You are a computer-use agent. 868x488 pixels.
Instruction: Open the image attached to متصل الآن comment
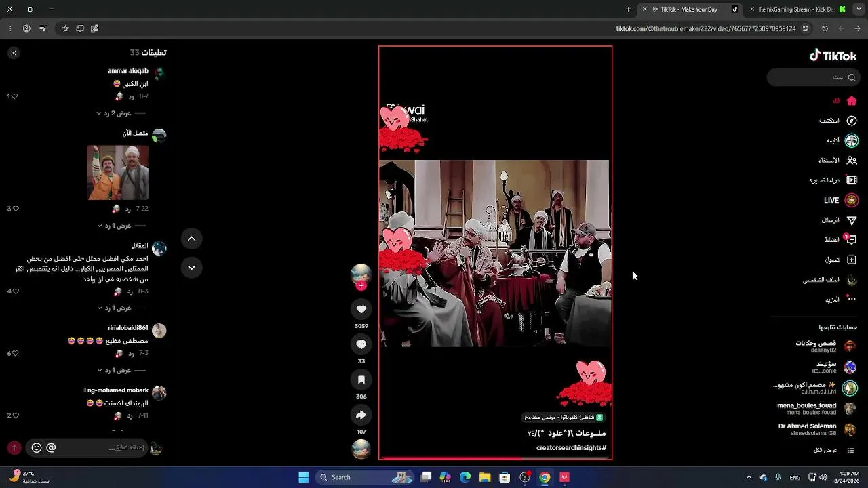117,173
